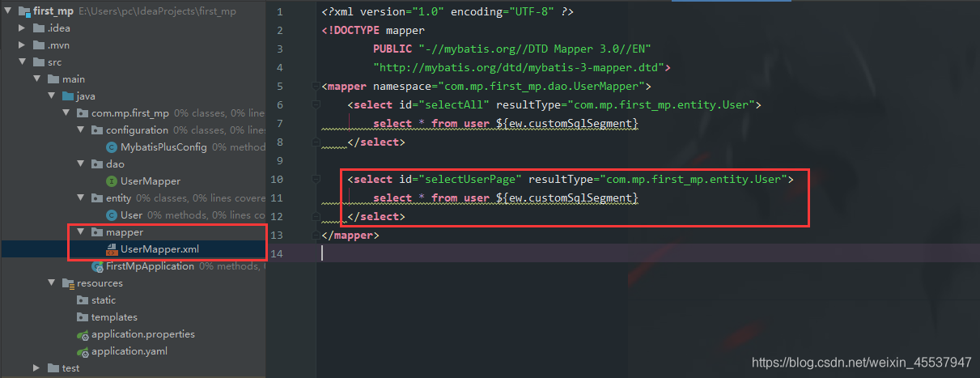The width and height of the screenshot is (980, 378).
Task: Click the User class icon under entity
Action: (x=112, y=215)
